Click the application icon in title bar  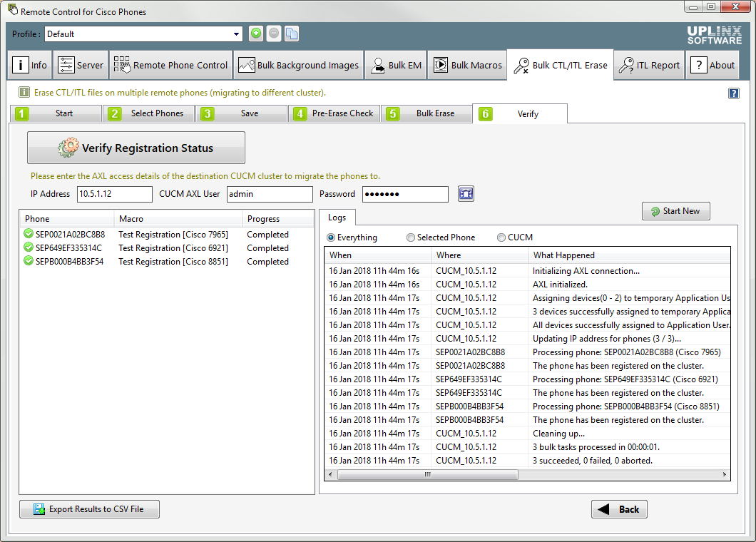click(13, 10)
